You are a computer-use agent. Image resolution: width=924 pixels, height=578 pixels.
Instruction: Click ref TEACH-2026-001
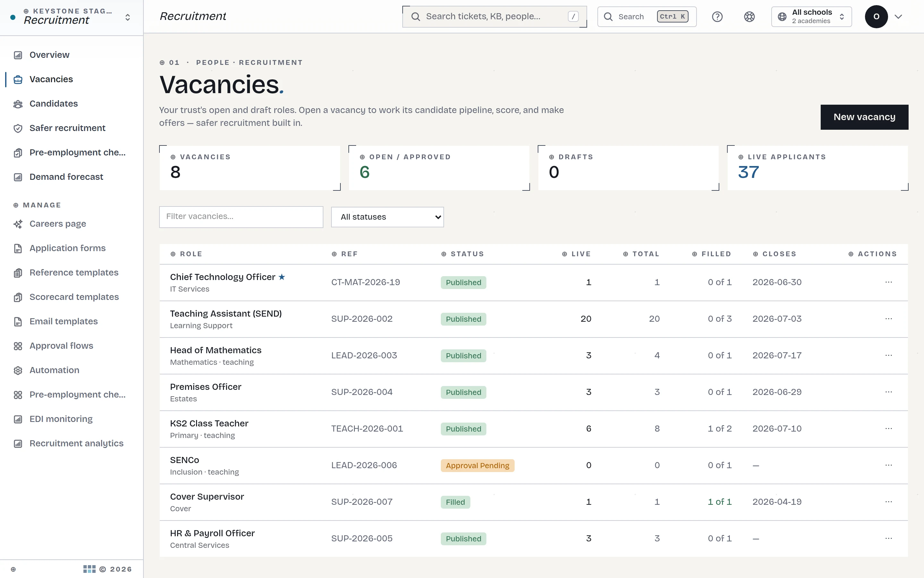(367, 429)
